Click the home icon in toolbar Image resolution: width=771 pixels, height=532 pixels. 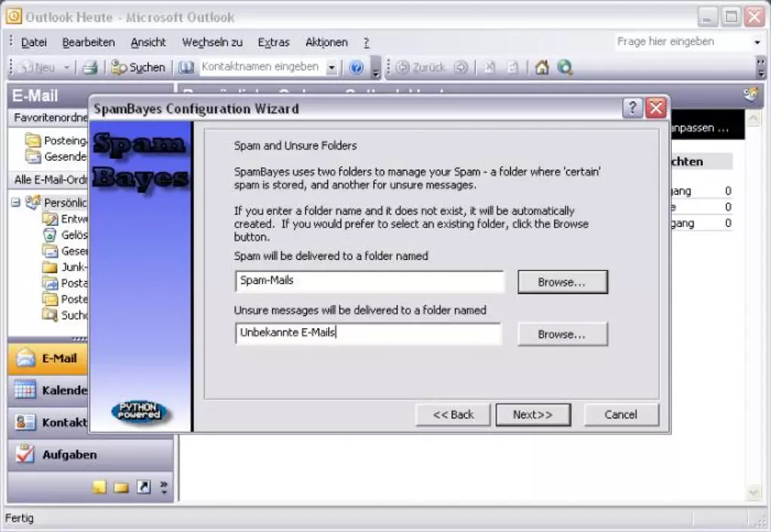point(541,67)
